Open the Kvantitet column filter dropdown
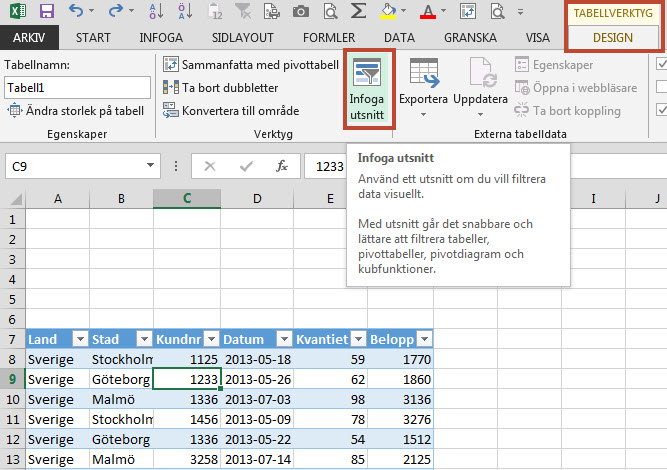Image resolution: width=667 pixels, height=470 pixels. click(359, 339)
